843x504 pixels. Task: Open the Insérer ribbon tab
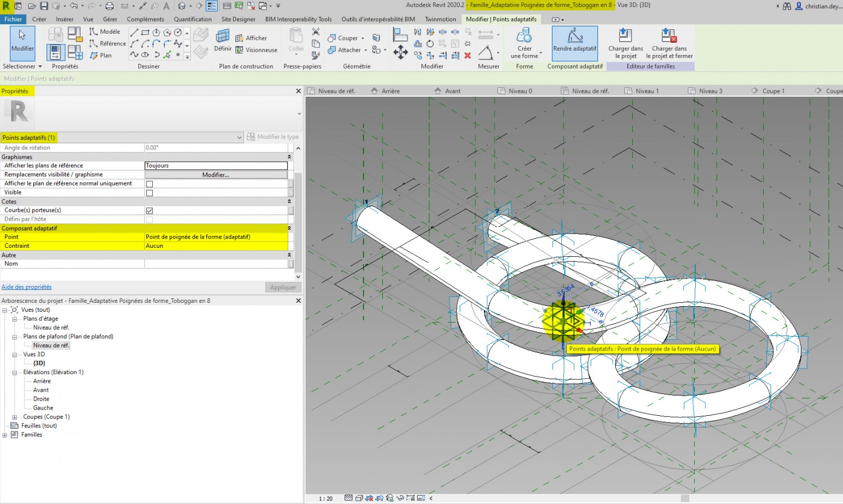point(64,19)
